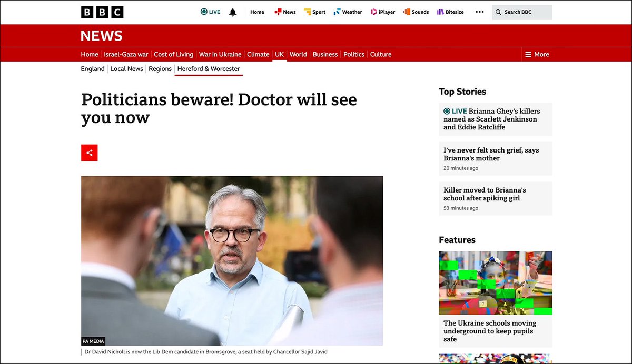
Task: Open Cost of Living section
Action: [173, 54]
